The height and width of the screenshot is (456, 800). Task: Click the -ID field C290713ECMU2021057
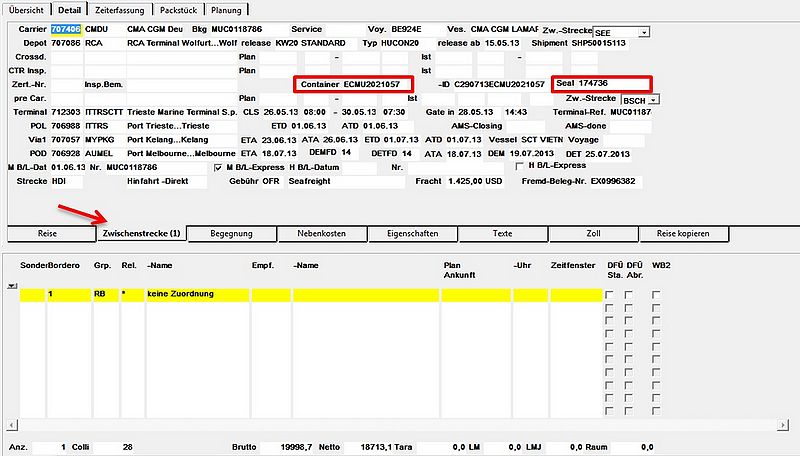(x=499, y=84)
